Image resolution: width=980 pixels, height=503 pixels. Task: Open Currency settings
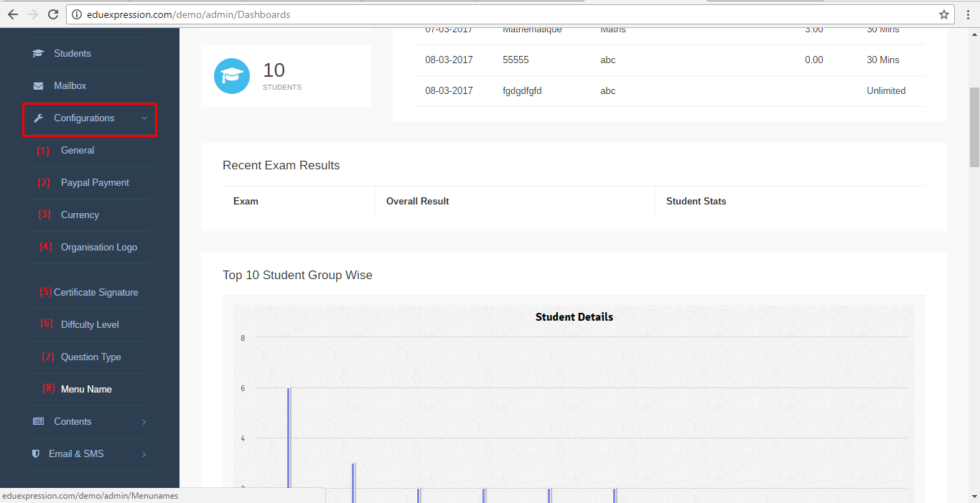click(x=80, y=215)
